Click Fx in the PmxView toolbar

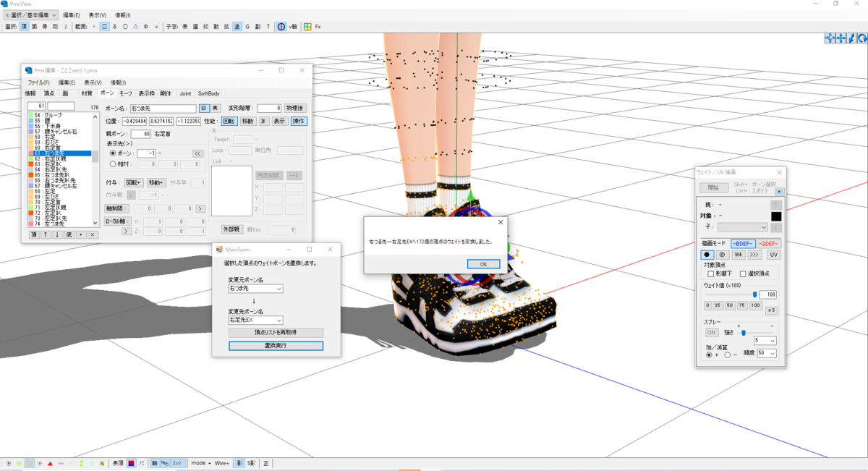point(318,26)
